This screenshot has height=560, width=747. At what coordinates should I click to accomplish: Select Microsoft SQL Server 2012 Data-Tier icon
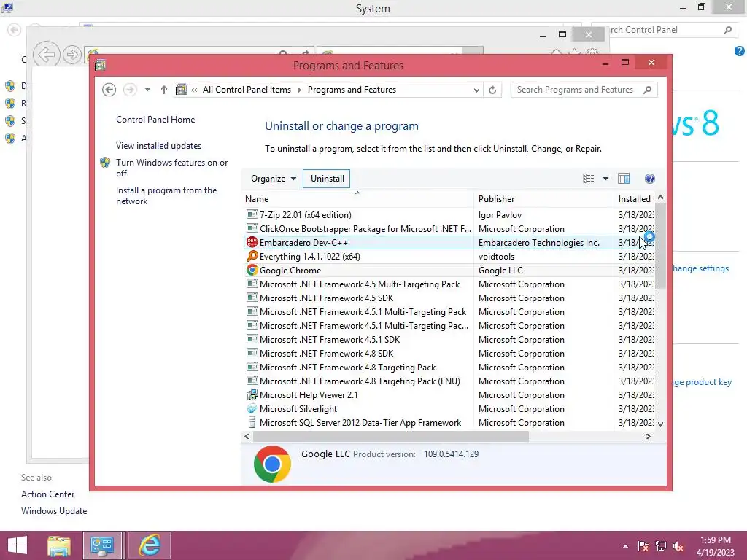click(x=252, y=422)
